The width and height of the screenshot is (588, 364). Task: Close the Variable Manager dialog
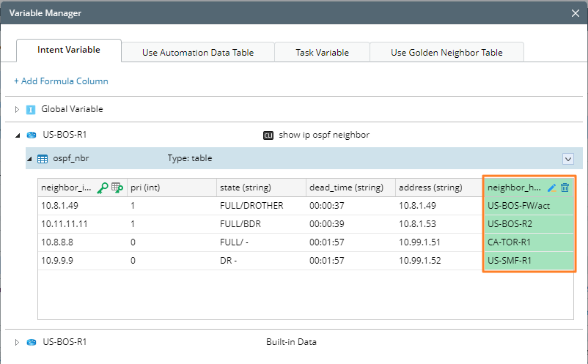point(575,12)
